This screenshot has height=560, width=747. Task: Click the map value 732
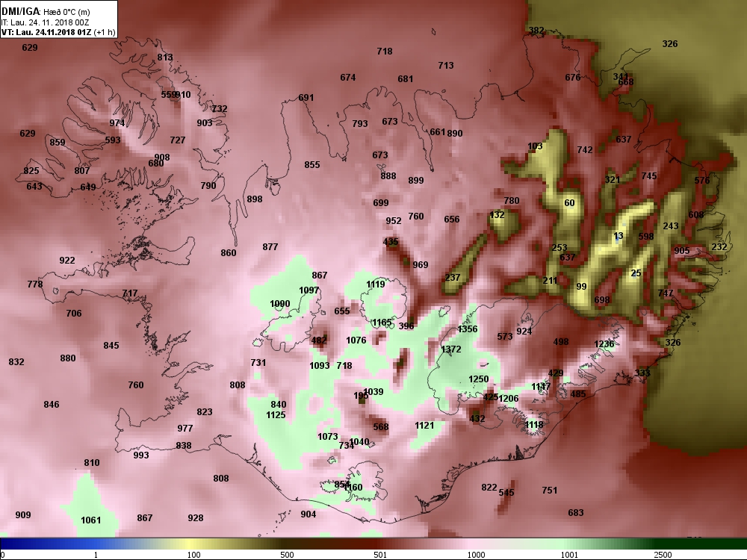220,108
